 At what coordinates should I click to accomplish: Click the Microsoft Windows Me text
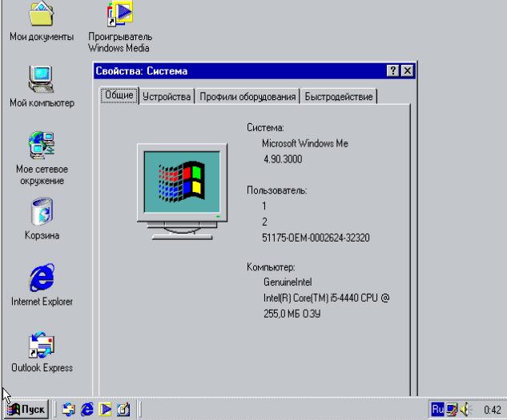pyautogui.click(x=305, y=143)
